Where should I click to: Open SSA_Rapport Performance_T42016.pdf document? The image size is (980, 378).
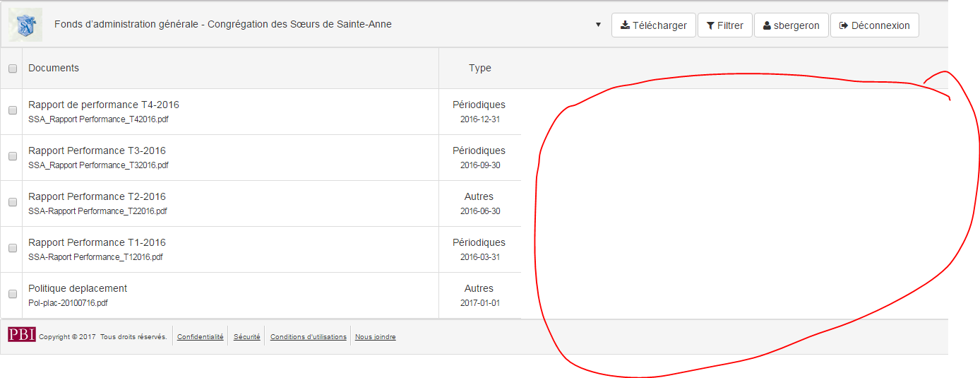pyautogui.click(x=98, y=119)
